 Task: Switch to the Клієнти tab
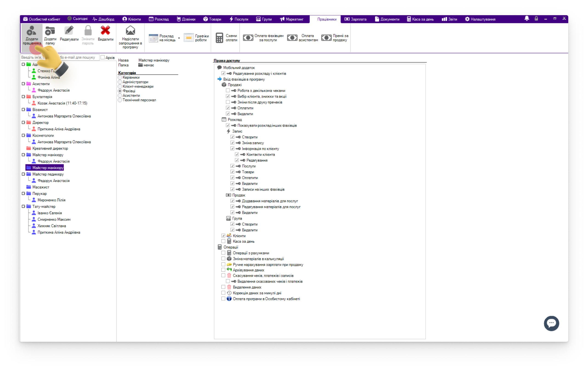tap(131, 19)
